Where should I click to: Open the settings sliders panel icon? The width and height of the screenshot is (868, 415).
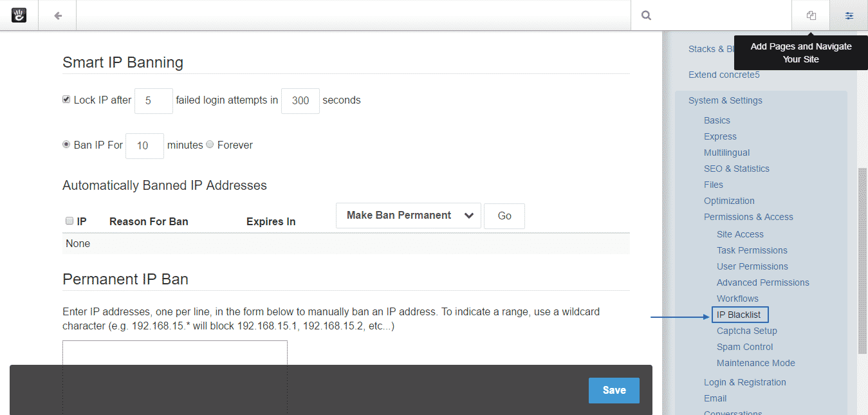850,15
